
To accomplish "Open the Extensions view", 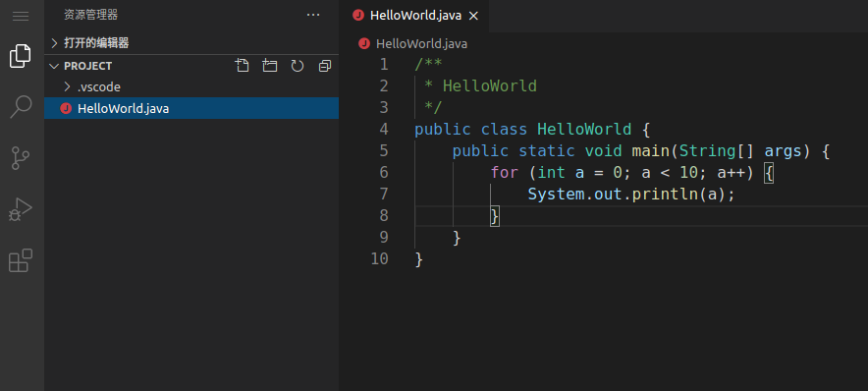I will tap(21, 260).
